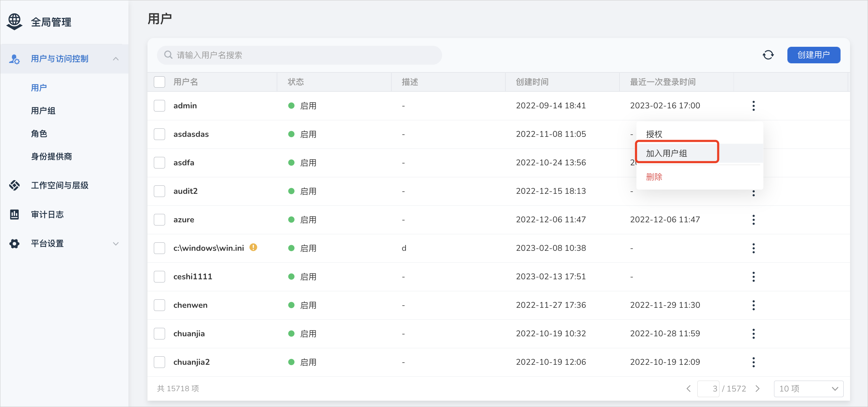Image resolution: width=868 pixels, height=407 pixels.
Task: Click 2022-11-29 11:30 last login time
Action: tap(665, 305)
